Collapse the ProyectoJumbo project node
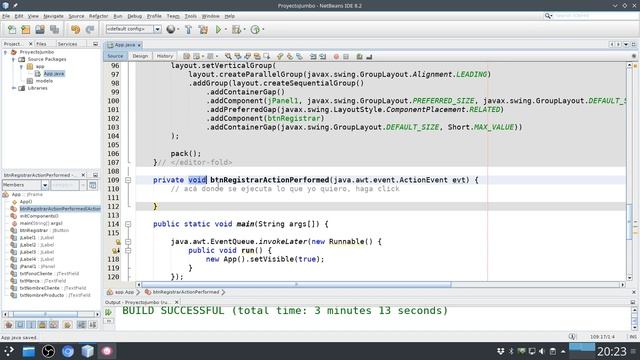Image resolution: width=640 pixels, height=360 pixels. pos(5,52)
